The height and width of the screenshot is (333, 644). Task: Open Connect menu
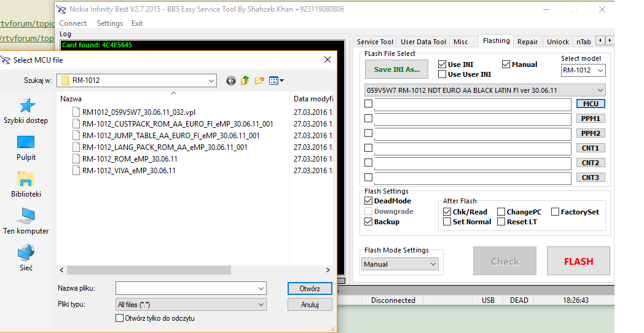[x=73, y=23]
